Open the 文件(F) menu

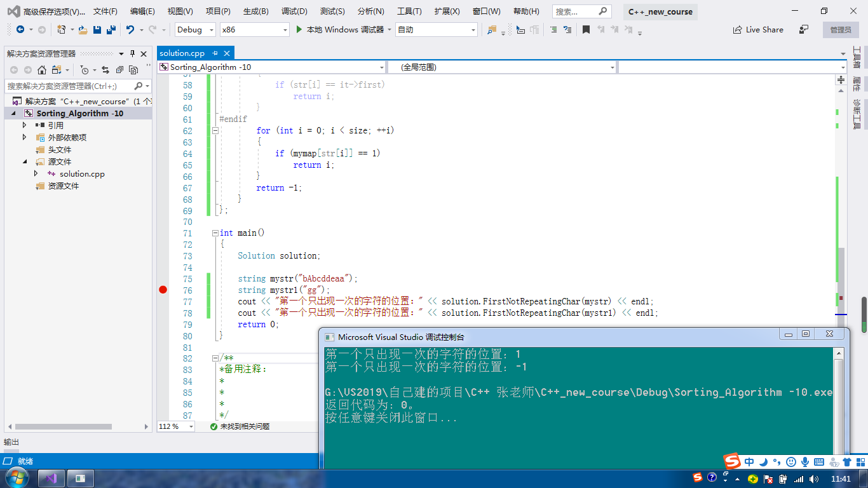[105, 11]
